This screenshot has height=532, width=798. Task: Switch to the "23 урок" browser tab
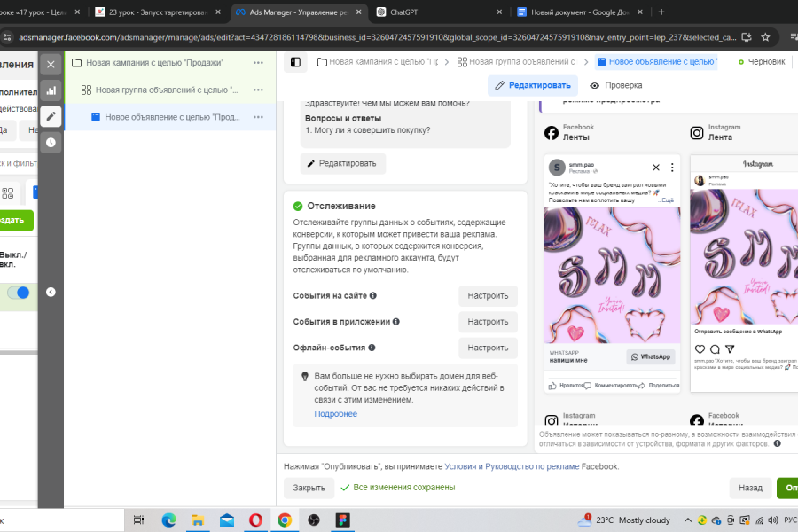click(158, 12)
